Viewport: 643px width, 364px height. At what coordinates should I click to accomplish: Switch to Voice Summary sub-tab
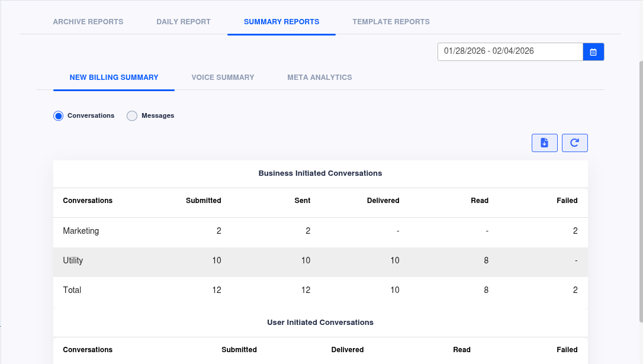click(223, 78)
